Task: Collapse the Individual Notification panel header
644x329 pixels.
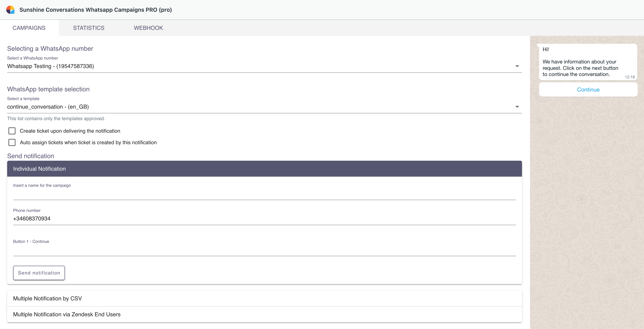Action: [264, 169]
